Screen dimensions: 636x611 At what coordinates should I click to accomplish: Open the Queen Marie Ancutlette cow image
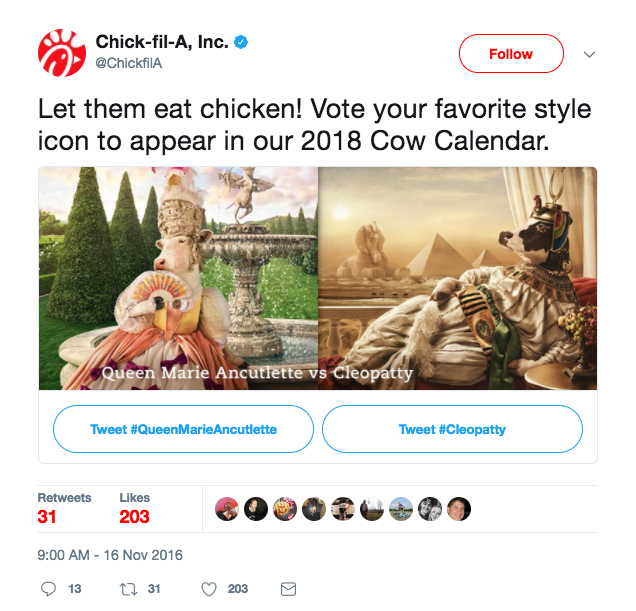178,278
